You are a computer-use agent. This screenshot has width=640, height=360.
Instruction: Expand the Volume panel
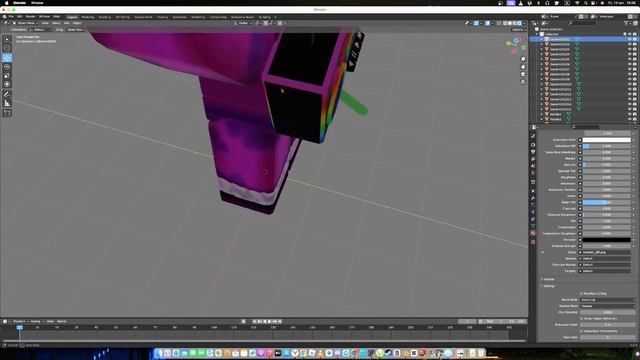coord(549,279)
